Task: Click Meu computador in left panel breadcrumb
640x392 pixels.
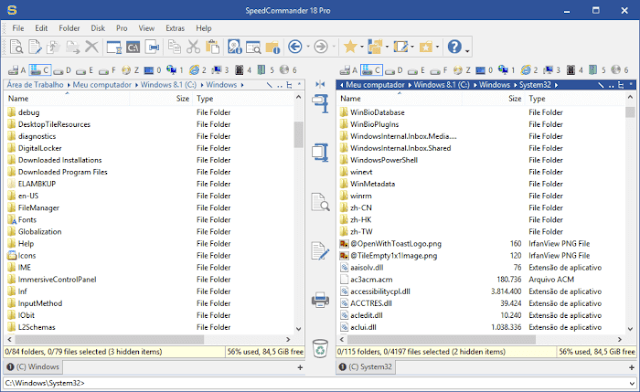Action: coord(102,85)
